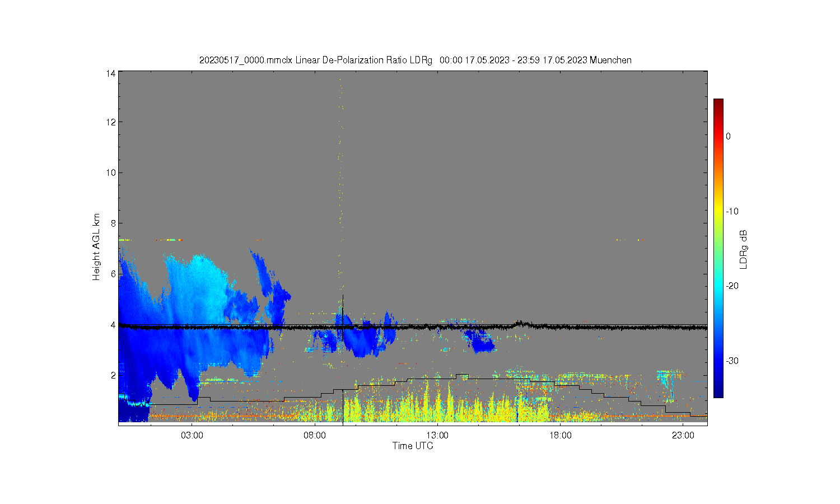
Task: Click the -20 dB colorbar tick label
Action: pos(732,286)
